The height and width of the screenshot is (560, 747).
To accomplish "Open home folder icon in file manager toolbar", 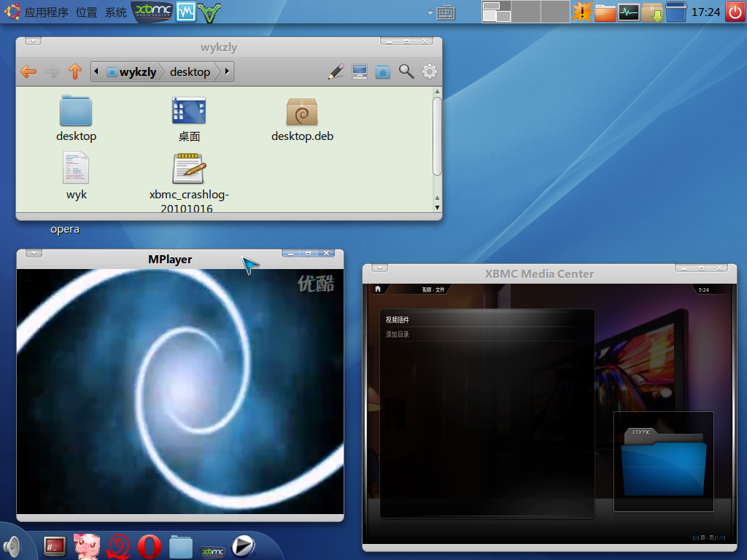I will tap(382, 72).
